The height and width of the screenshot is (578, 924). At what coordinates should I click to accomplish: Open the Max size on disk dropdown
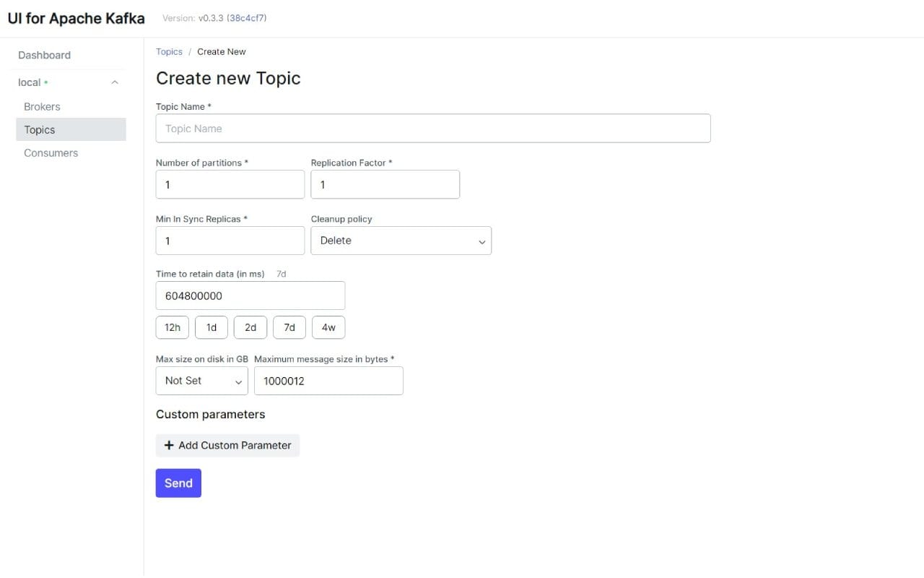201,380
